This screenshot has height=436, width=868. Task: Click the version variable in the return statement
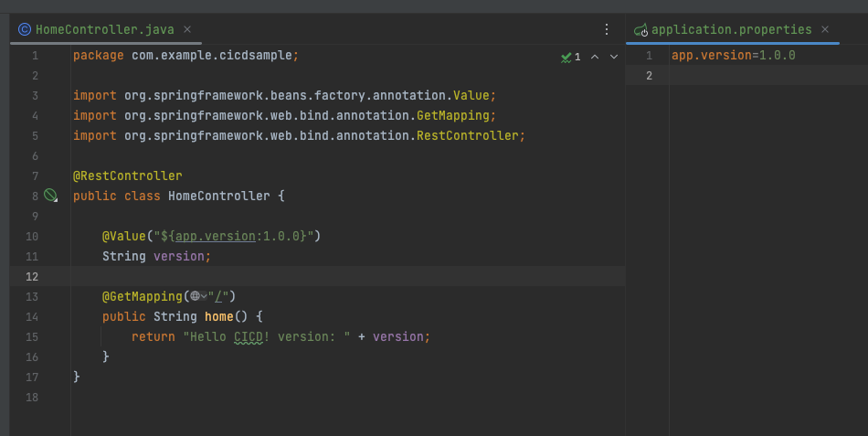coord(398,336)
